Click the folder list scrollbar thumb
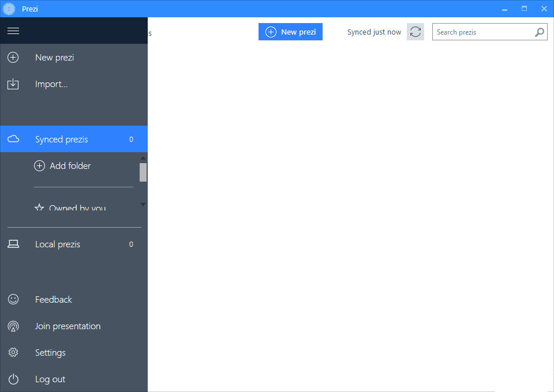 pyautogui.click(x=143, y=172)
